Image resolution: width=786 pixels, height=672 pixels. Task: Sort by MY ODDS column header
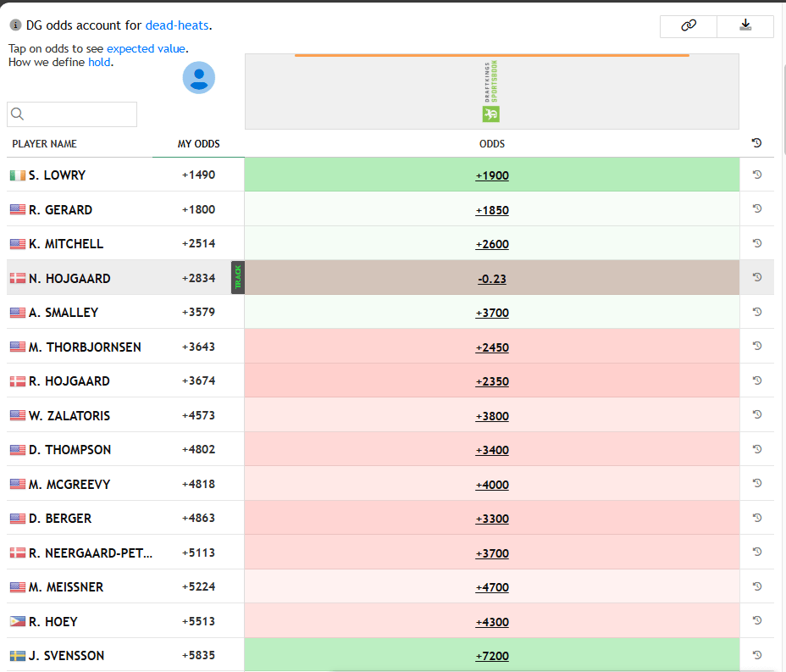click(198, 144)
